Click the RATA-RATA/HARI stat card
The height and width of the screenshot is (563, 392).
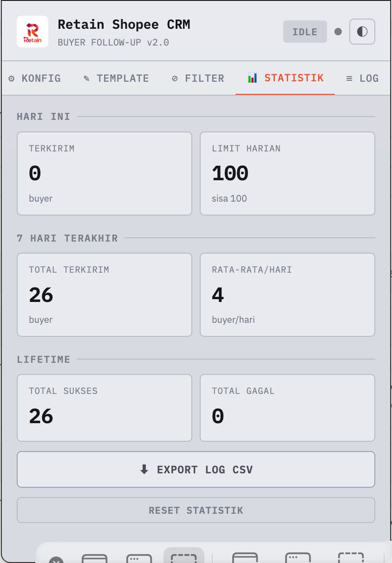[287, 295]
